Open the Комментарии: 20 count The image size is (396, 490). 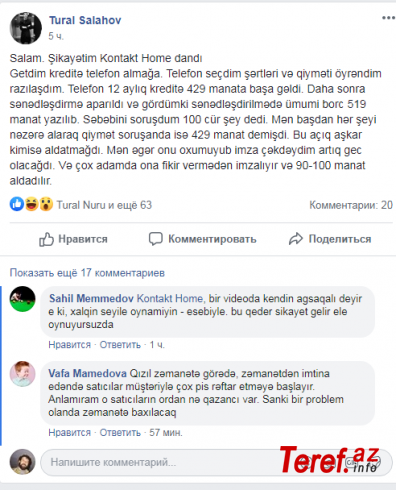tap(351, 205)
